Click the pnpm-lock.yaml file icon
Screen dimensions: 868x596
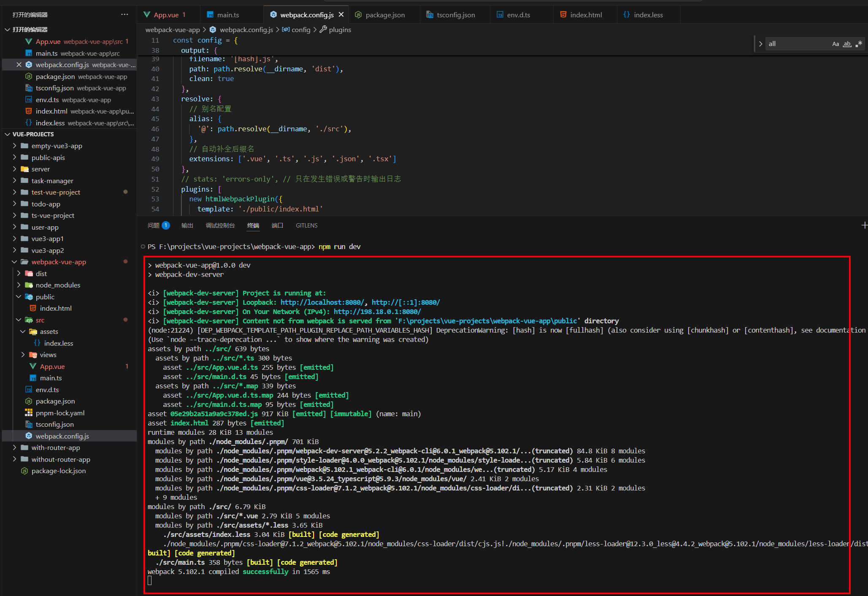coord(29,413)
